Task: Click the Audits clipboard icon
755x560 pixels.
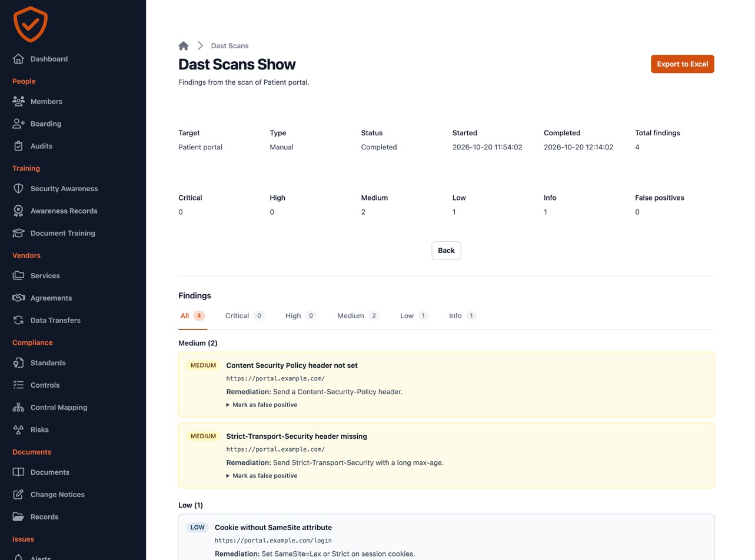Action: [18, 146]
